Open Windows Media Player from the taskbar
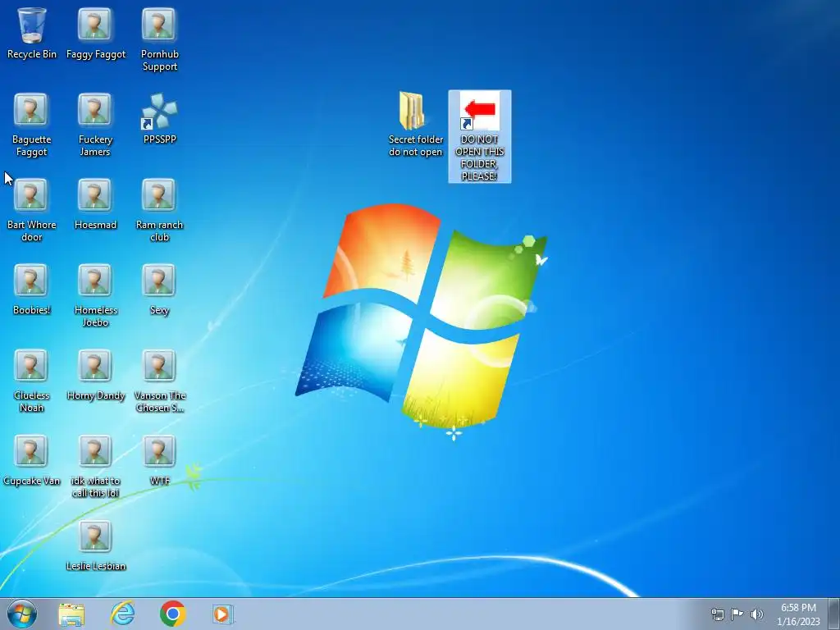This screenshot has height=630, width=840. coord(222,614)
